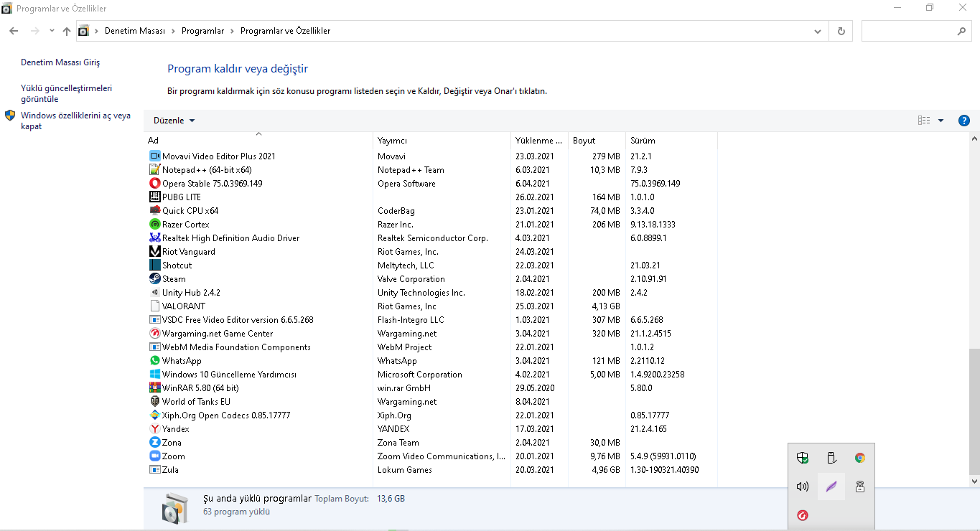Open recent locations dropdown chevron
Screen dimensions: 980x531
(52, 32)
